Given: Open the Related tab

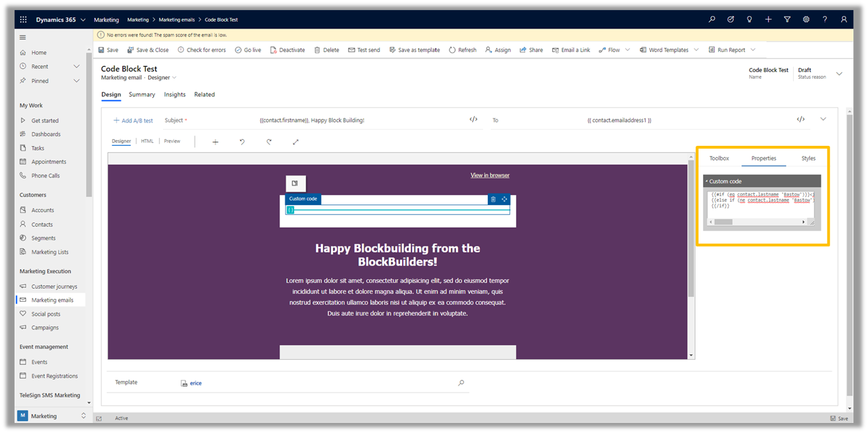Looking at the screenshot, I should pyautogui.click(x=204, y=95).
